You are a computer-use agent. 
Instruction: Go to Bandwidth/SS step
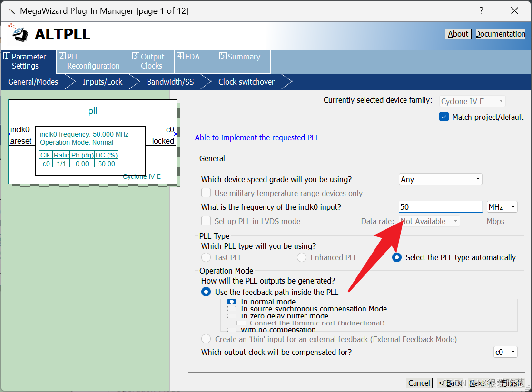pyautogui.click(x=170, y=82)
